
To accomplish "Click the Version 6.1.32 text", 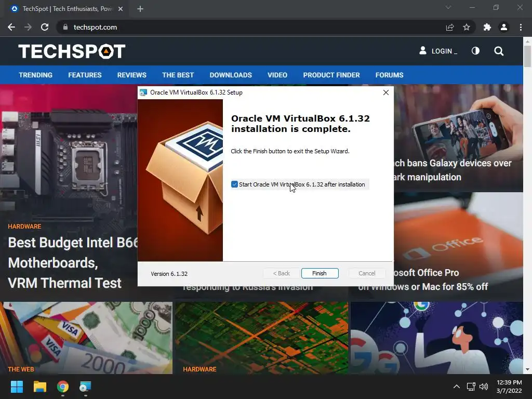I will coord(169,274).
